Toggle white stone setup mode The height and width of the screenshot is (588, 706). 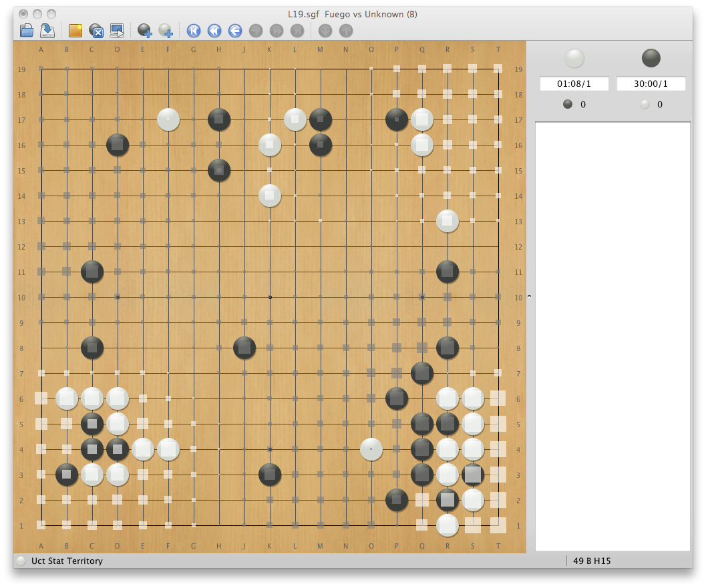(166, 30)
